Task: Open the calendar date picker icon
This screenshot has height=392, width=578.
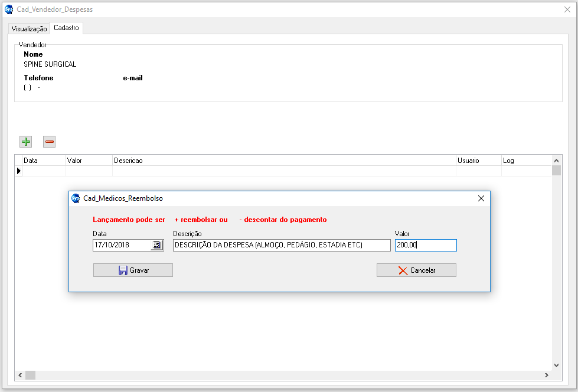Action: click(x=156, y=245)
